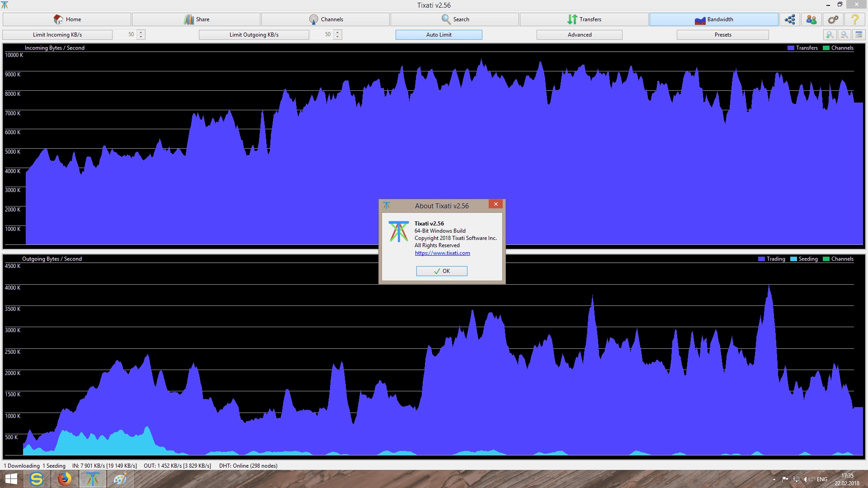868x488 pixels.
Task: Click the outgoing limit value field
Action: [322, 34]
